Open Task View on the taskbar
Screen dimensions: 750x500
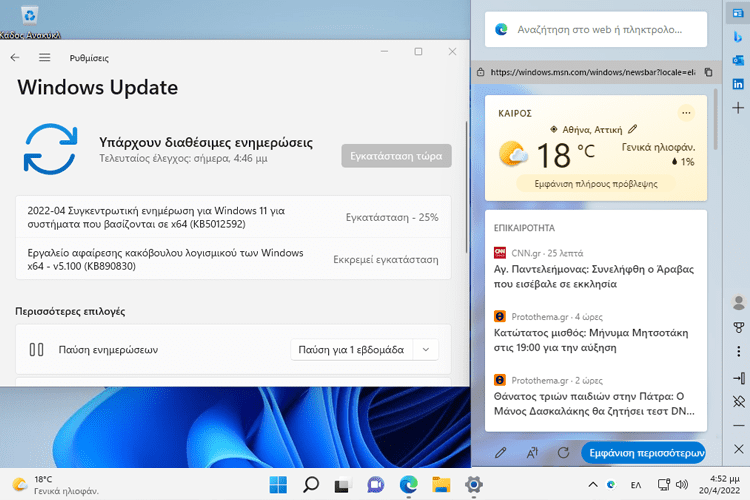point(342,485)
